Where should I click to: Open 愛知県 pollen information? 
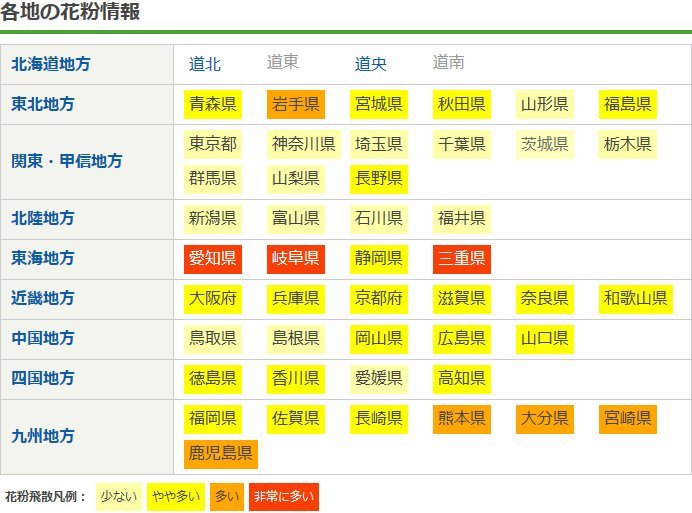[x=213, y=258]
